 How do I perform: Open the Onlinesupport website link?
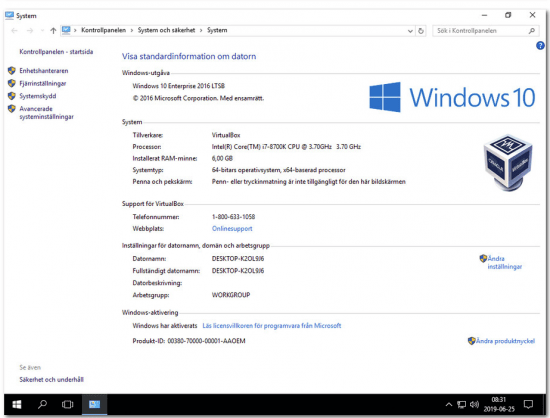(x=232, y=229)
